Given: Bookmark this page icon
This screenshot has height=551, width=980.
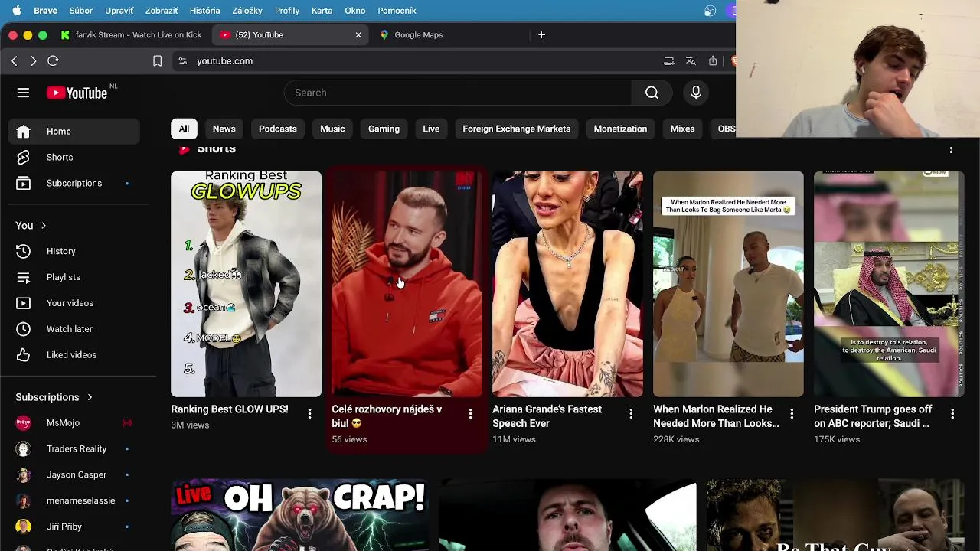Looking at the screenshot, I should click(157, 60).
